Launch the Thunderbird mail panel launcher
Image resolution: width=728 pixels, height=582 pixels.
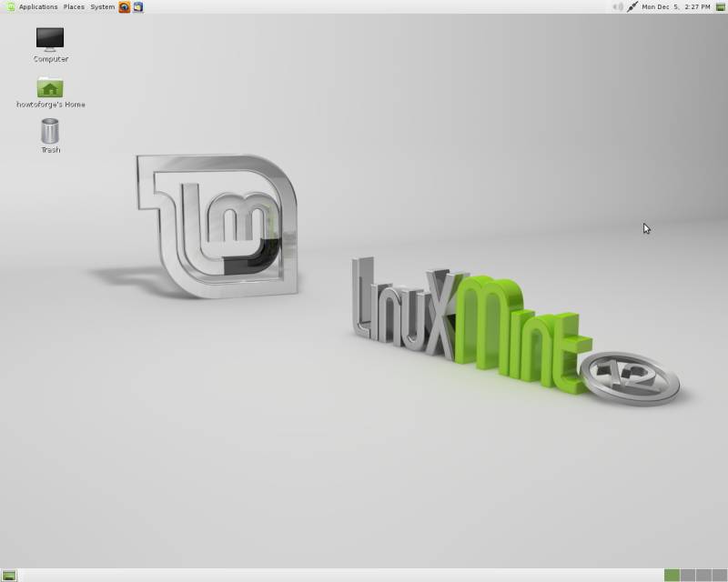(138, 7)
